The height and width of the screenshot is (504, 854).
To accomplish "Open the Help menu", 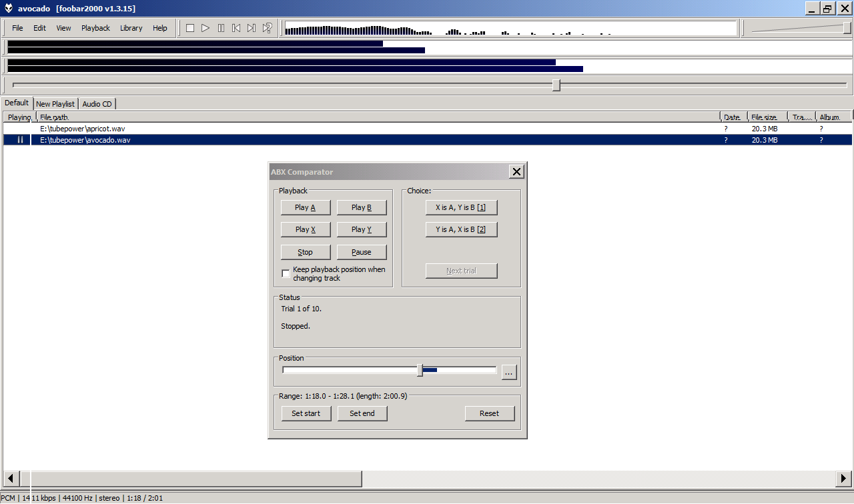I will [x=160, y=28].
